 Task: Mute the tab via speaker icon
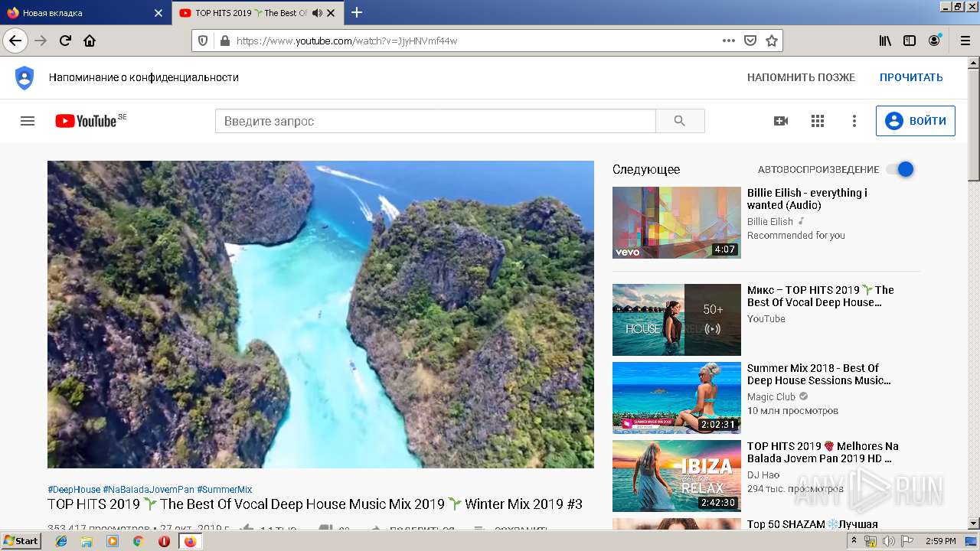coord(317,13)
